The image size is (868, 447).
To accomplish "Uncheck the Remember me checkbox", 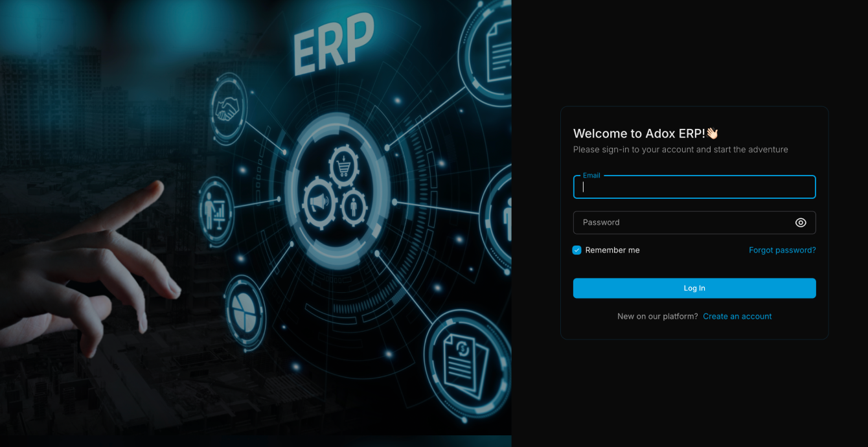I will pyautogui.click(x=577, y=250).
